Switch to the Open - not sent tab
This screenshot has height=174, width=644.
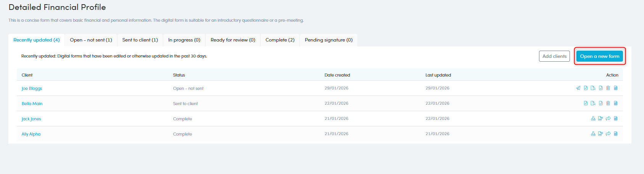(91, 40)
